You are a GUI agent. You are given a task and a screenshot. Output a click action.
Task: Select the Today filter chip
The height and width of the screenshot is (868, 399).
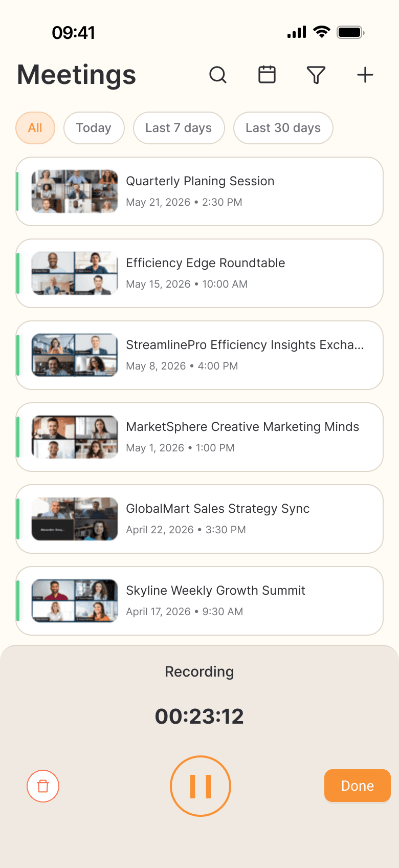[94, 128]
